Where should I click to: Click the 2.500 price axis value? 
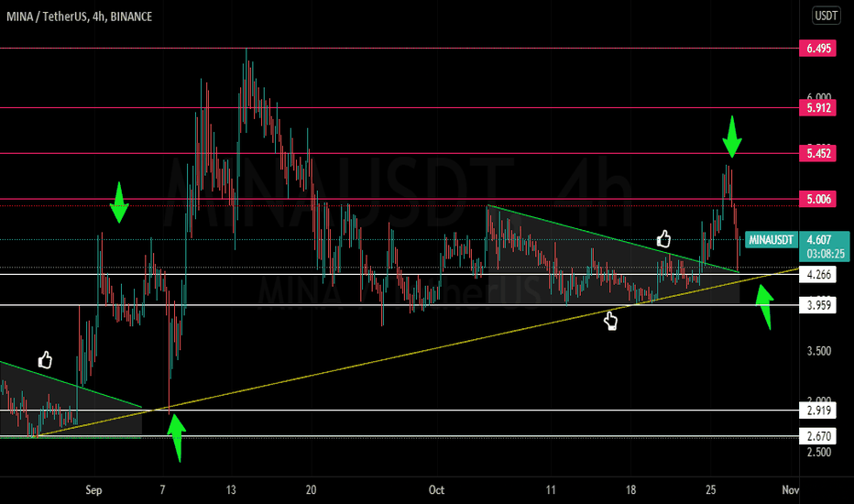tap(818, 453)
